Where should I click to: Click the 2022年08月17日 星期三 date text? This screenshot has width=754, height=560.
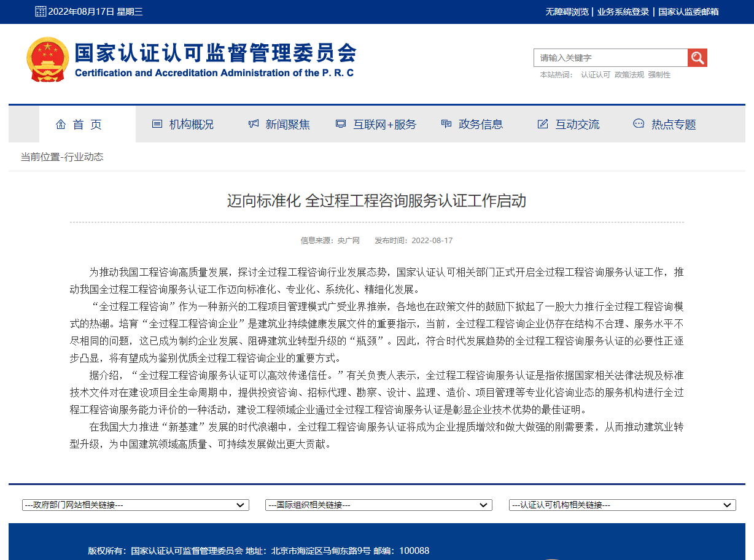pyautogui.click(x=95, y=12)
